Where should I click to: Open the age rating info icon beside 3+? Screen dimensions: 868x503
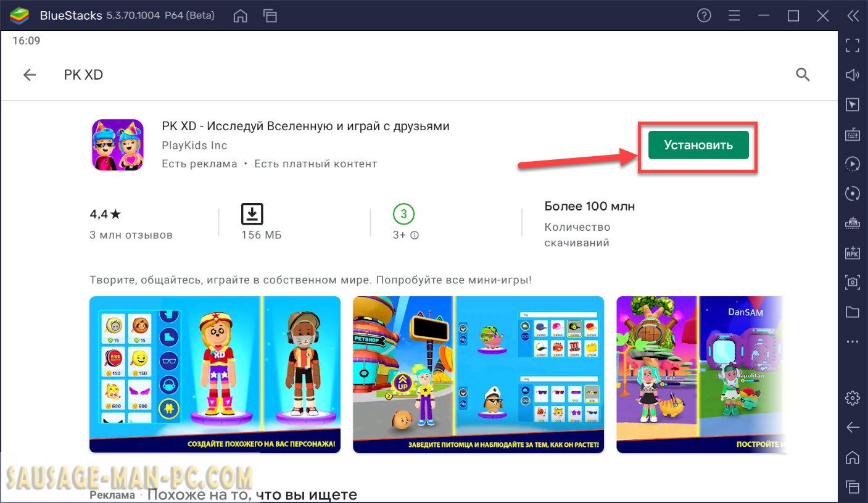pyautogui.click(x=415, y=235)
